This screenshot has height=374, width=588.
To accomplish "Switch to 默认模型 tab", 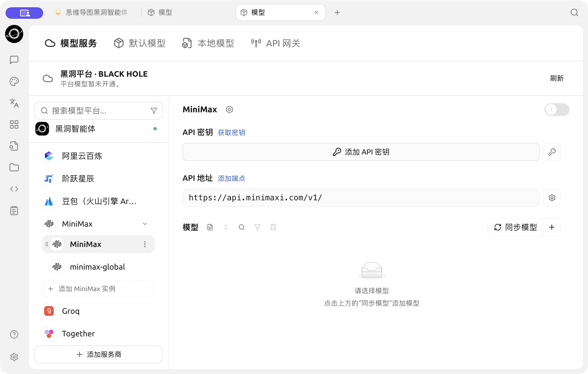I will [x=140, y=43].
